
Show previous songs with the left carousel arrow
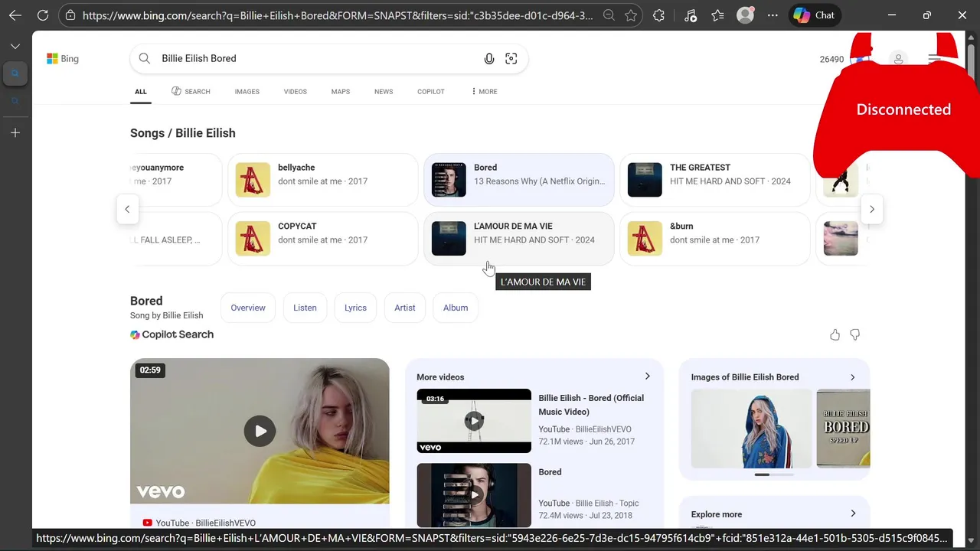pyautogui.click(x=127, y=209)
